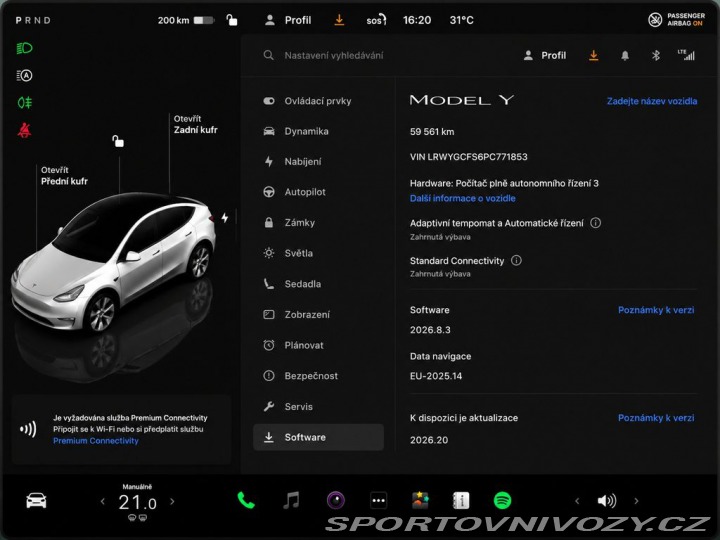Viewport: 720px width, 540px height.
Task: Lower the volume with left arrow
Action: click(x=577, y=501)
